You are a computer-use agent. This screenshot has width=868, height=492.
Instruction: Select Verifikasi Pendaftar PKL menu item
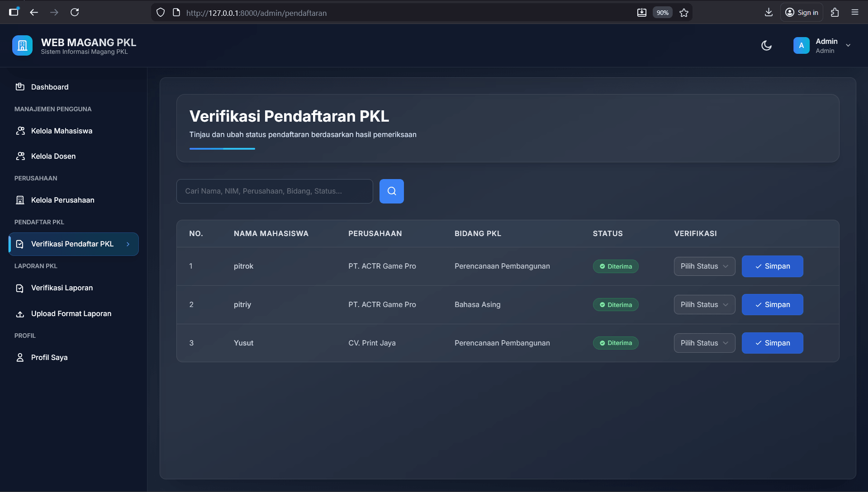click(73, 244)
